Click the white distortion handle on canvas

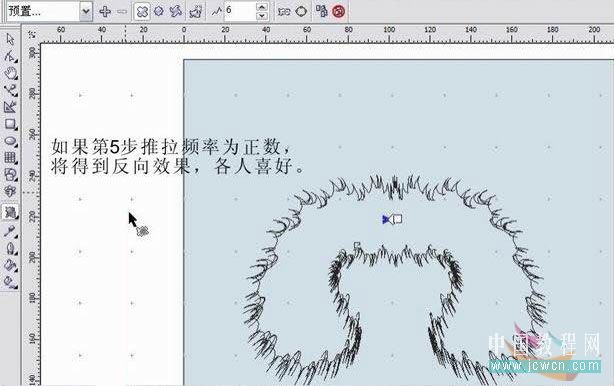point(397,219)
